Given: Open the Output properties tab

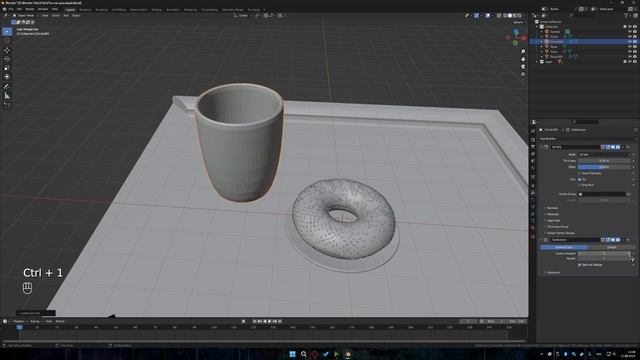Looking at the screenshot, I should (533, 147).
